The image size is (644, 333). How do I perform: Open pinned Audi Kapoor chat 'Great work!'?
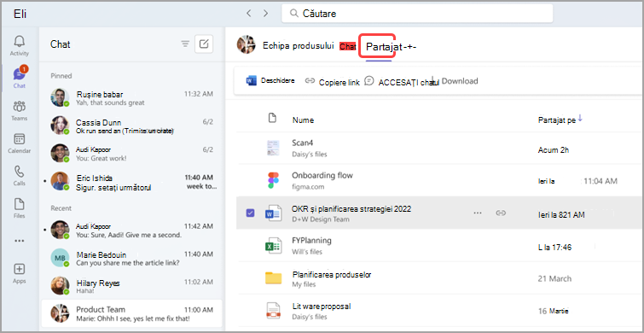[132, 154]
